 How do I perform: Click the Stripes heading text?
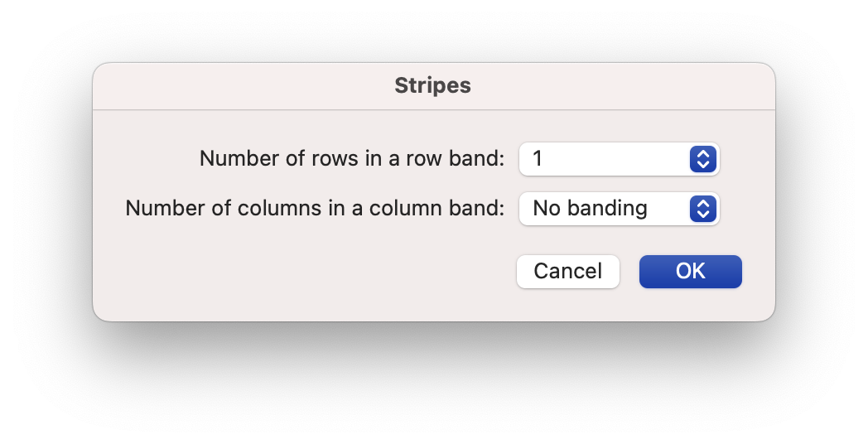tap(433, 86)
